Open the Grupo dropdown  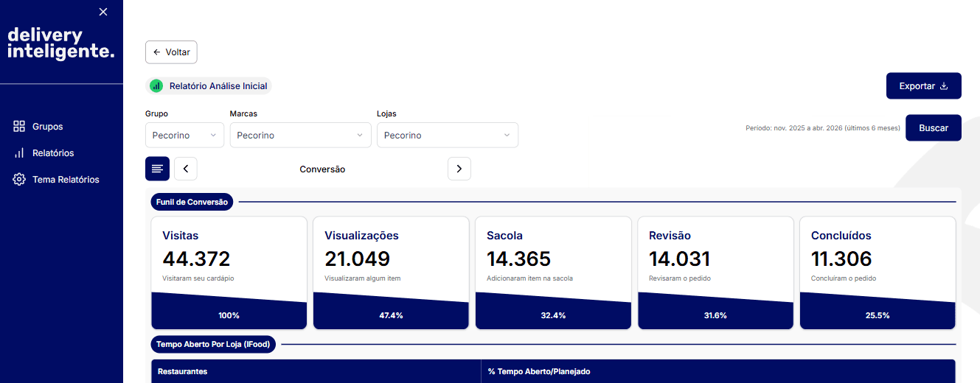184,136
